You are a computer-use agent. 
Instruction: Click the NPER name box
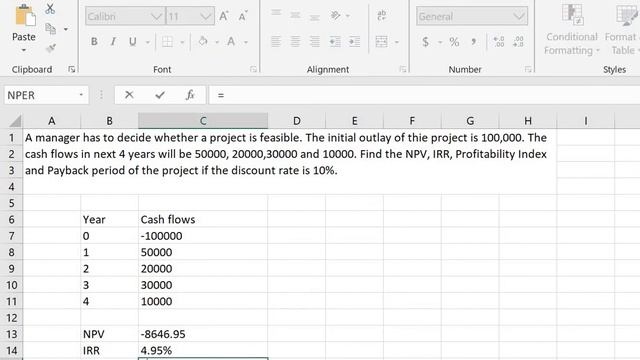[x=46, y=96]
